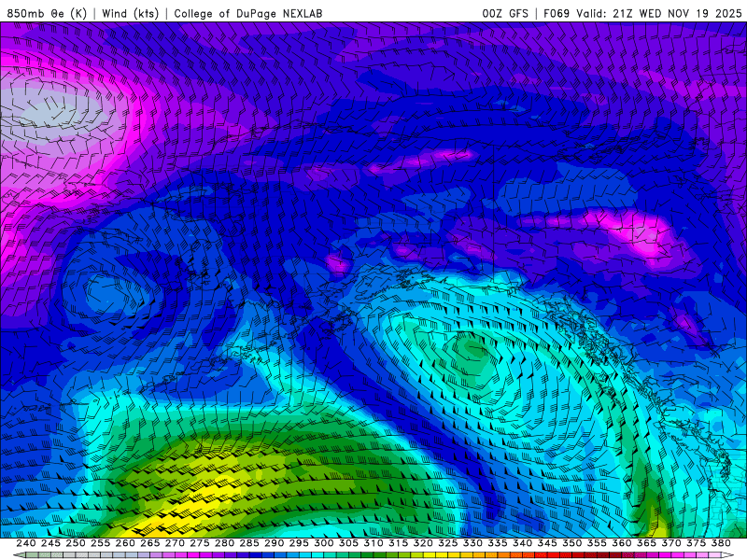Click the 'Wind (kts)' header text
The height and width of the screenshot is (560, 747).
click(x=131, y=13)
